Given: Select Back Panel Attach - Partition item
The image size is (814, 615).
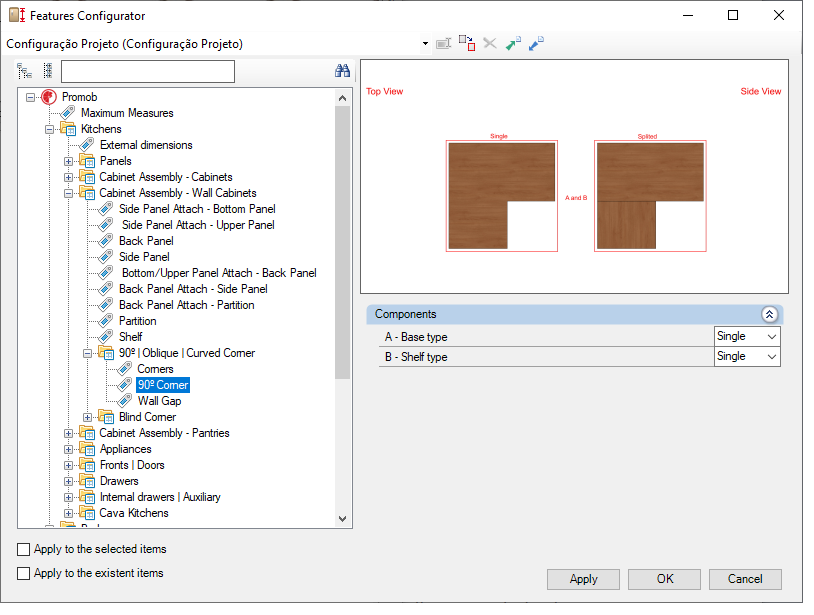Looking at the screenshot, I should 187,305.
